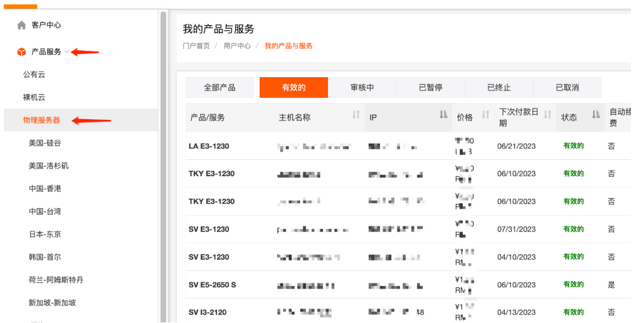The height and width of the screenshot is (323, 644).
Task: Open 美国-洛杉矶 server location
Action: (48, 166)
